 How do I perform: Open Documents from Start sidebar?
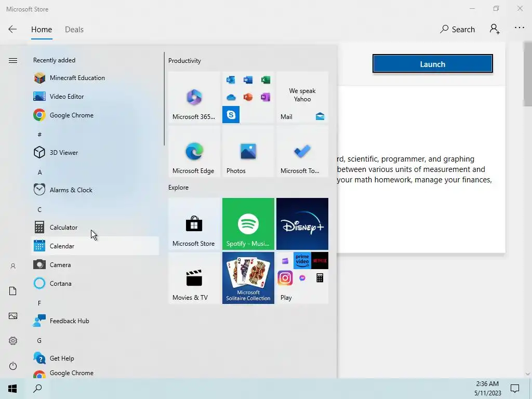pyautogui.click(x=13, y=291)
